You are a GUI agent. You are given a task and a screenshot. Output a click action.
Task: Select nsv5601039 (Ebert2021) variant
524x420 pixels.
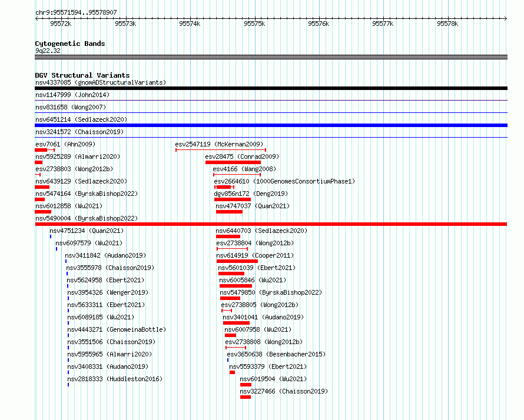[257, 268]
